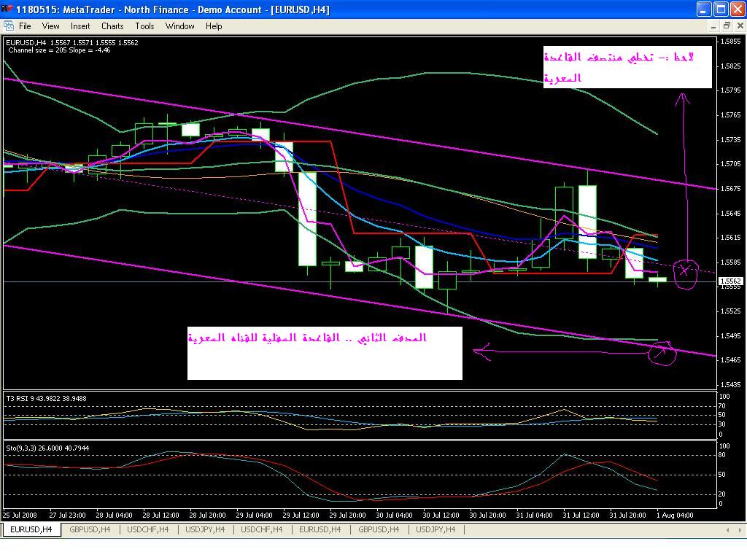
Task: Click the Channel size = 205 label
Action: click(59, 50)
